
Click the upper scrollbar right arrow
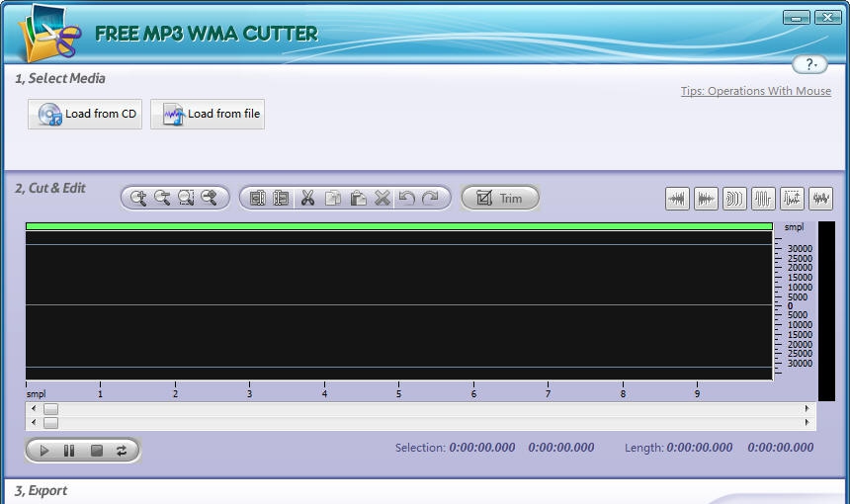[x=807, y=408]
